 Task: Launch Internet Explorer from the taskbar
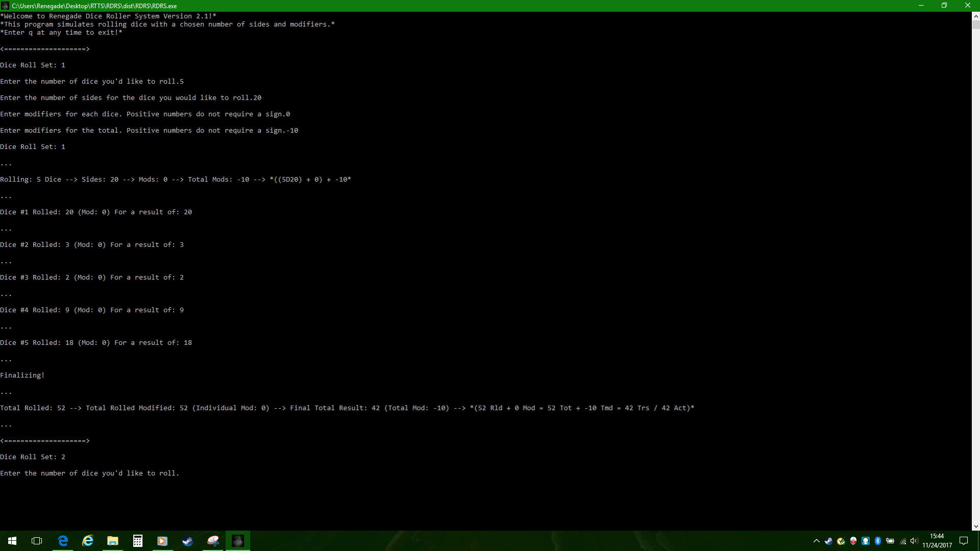click(x=87, y=541)
